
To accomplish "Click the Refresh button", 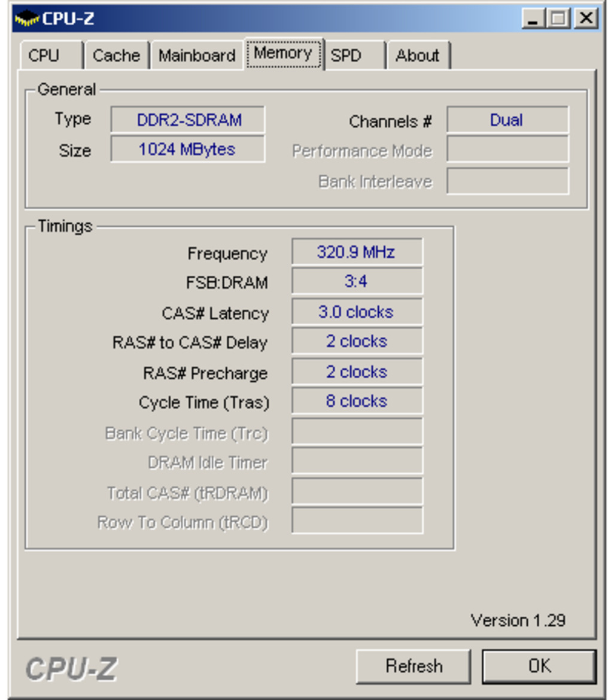I will pos(414,666).
